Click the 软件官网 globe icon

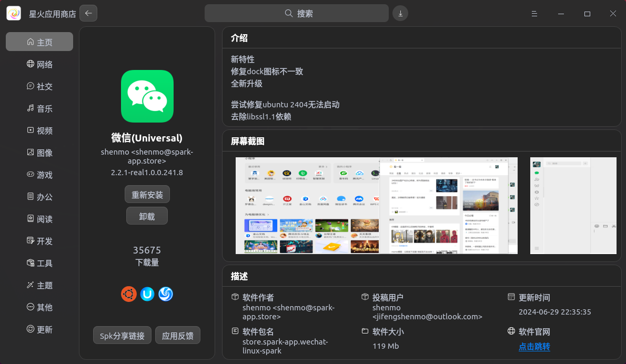coord(511,331)
